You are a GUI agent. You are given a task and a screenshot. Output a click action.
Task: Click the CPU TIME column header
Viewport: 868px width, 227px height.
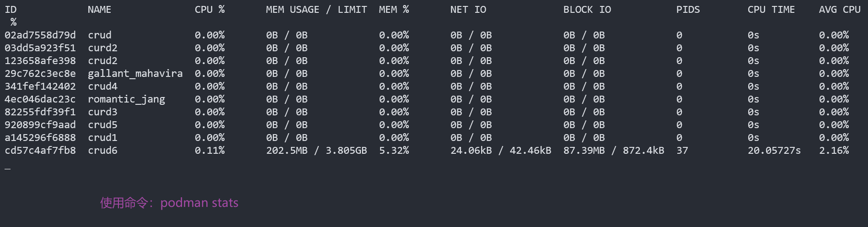tap(771, 10)
